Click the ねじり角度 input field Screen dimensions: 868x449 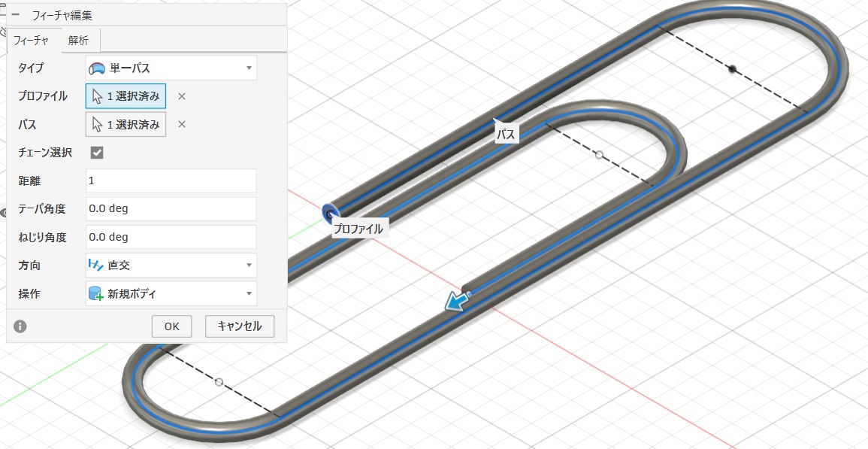[171, 237]
